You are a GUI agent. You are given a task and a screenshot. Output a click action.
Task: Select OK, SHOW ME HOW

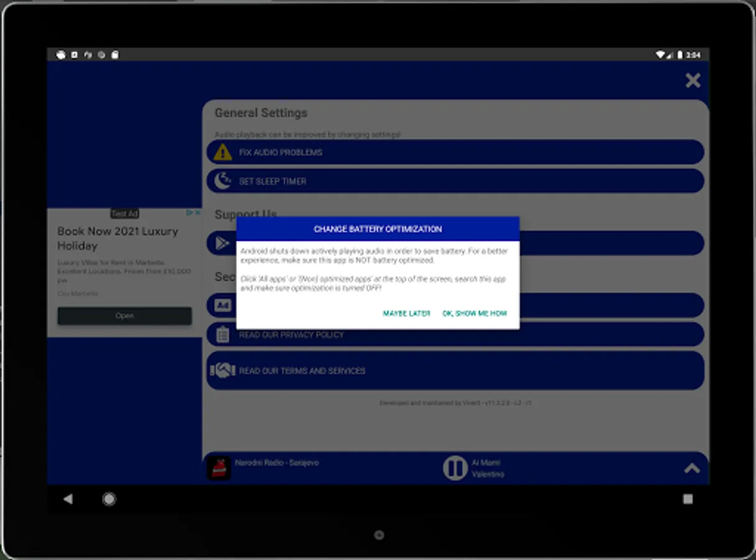coord(475,314)
